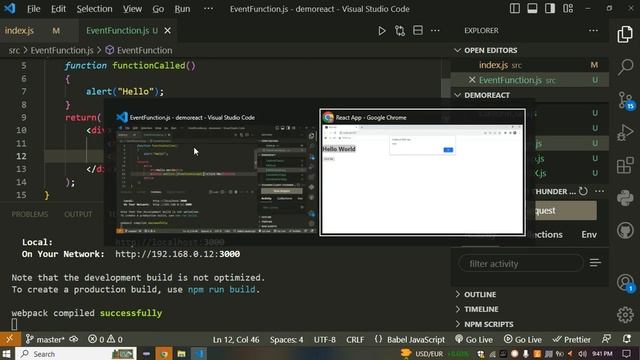Image resolution: width=640 pixels, height=360 pixels.
Task: Close the EventFunction.js editor tab
Action: 167,31
